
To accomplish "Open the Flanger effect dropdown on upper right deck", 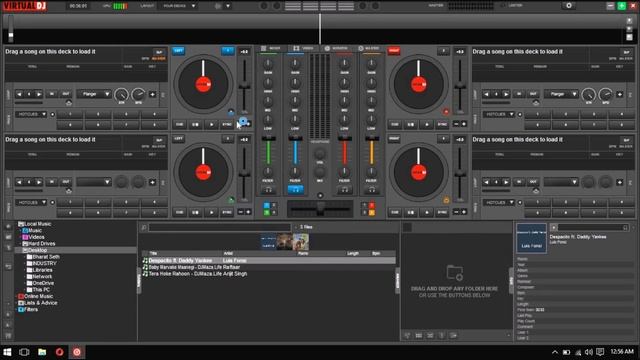I will (561, 94).
